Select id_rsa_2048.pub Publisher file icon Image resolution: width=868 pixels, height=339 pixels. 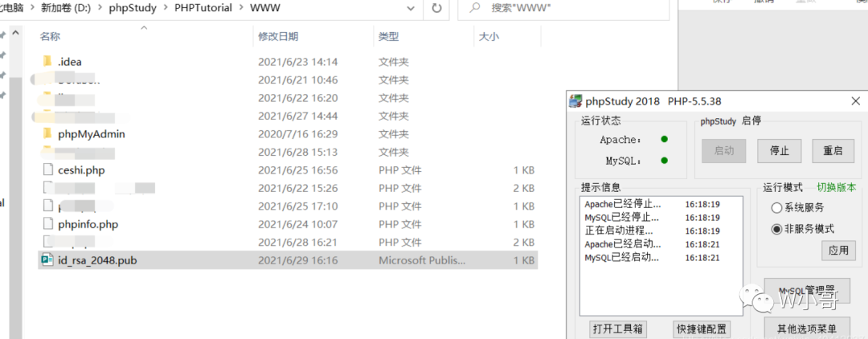tap(47, 260)
